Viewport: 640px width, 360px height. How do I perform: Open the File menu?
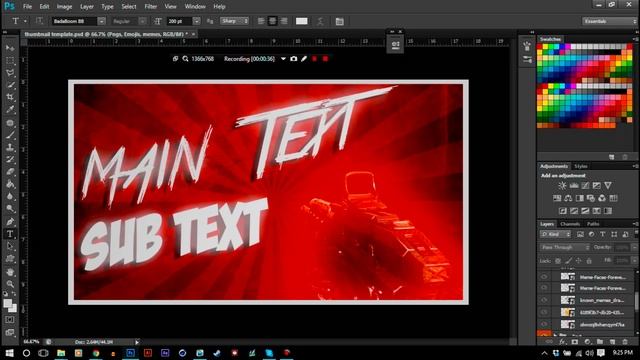pyautogui.click(x=27, y=7)
